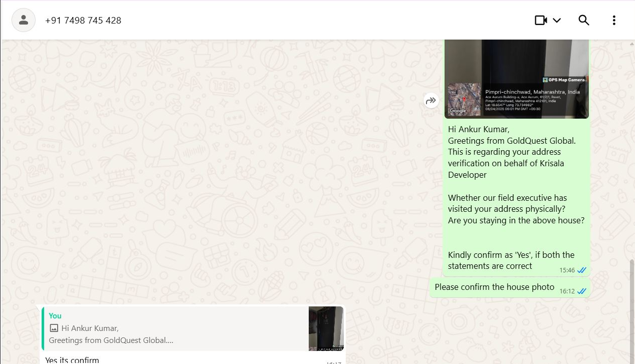635x364 pixels.
Task: Click 'Pimpri-chinchwad, Maharashtra, India' photo caption
Action: click(532, 92)
